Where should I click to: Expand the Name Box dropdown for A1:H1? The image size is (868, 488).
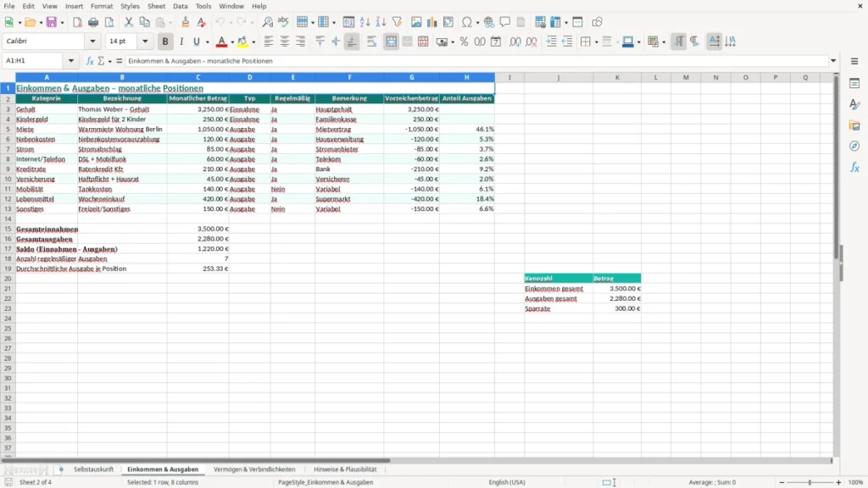click(x=71, y=61)
